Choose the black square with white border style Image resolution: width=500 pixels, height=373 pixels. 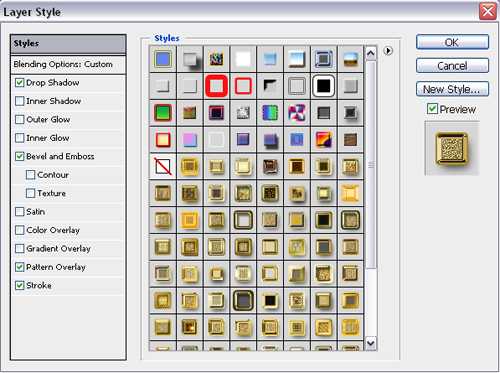point(323,86)
